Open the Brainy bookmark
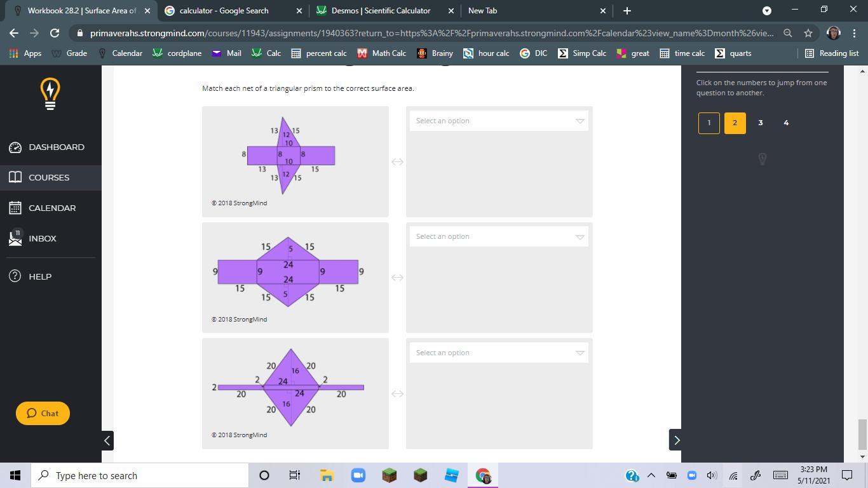The image size is (868, 488). tap(435, 53)
